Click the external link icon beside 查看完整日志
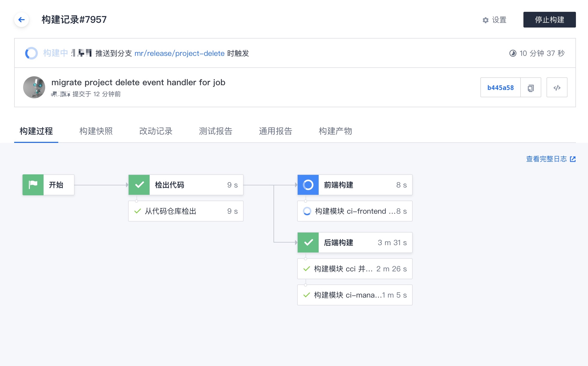This screenshot has height=366, width=588. 573,159
